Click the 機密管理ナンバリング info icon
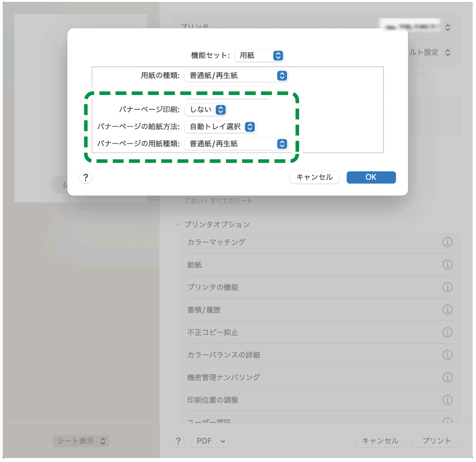This screenshot has width=476, height=462. point(447,377)
